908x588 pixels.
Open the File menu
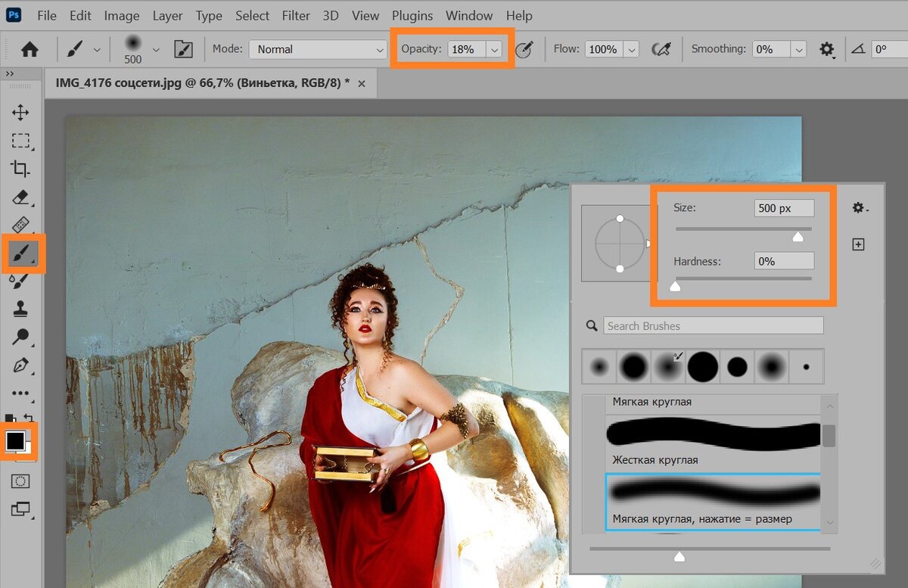click(x=46, y=15)
